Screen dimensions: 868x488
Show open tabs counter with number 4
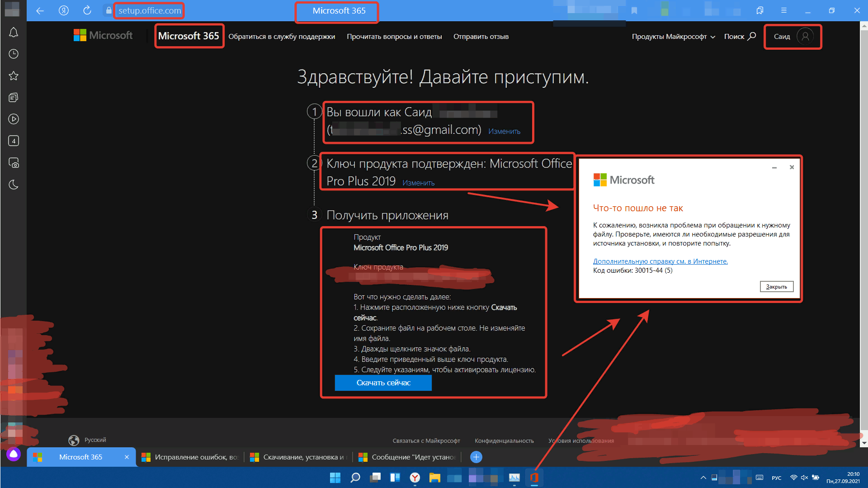(x=14, y=141)
